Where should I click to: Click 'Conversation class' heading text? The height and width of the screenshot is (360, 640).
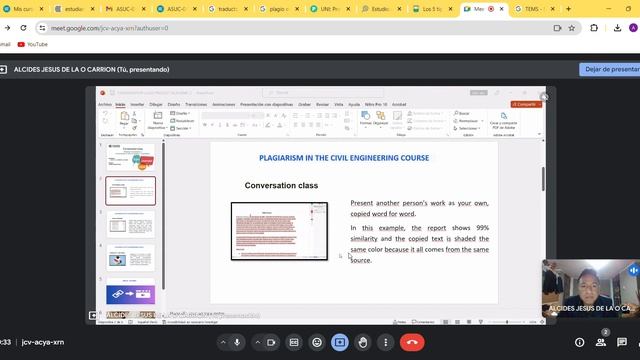point(281,185)
